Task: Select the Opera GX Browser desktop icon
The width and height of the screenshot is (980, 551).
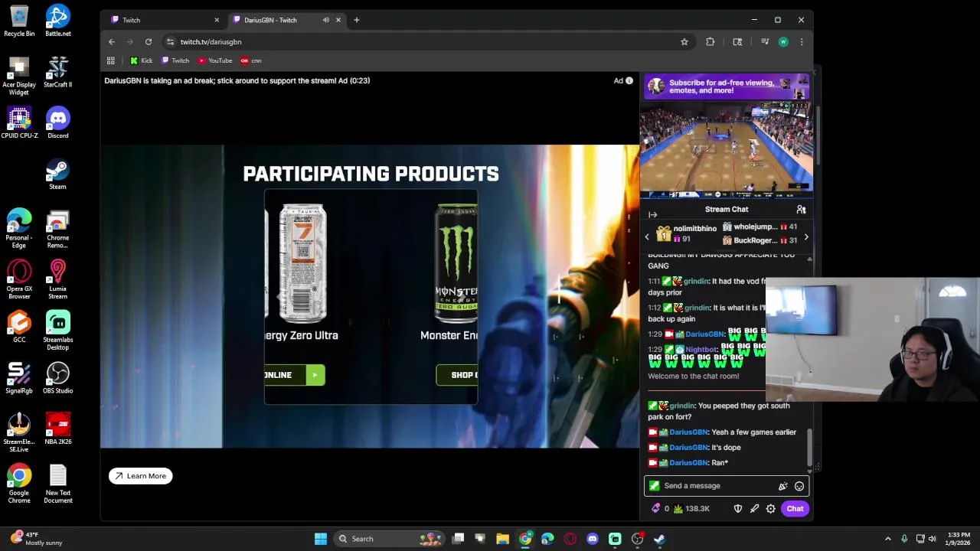Action: [19, 280]
